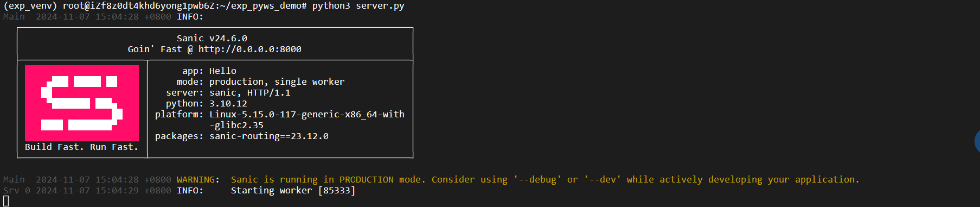Click the orange WARNING: label
This screenshot has height=207, width=980.
coord(198,179)
